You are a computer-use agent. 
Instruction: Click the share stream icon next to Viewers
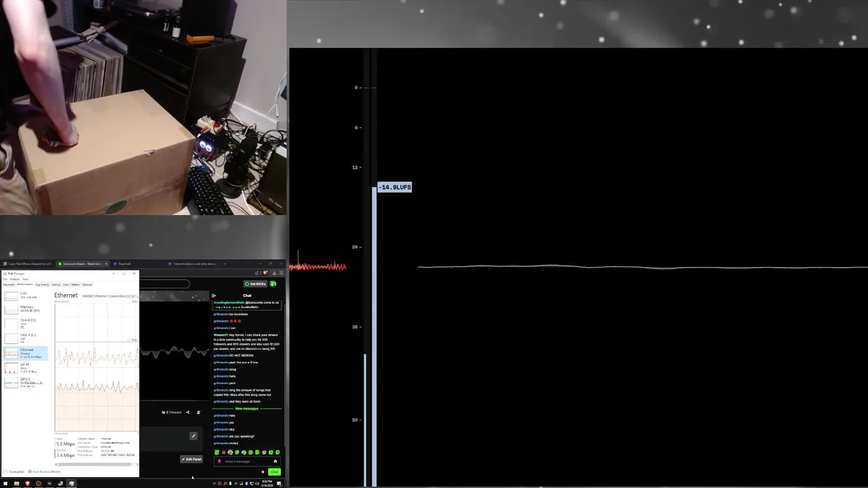click(188, 412)
